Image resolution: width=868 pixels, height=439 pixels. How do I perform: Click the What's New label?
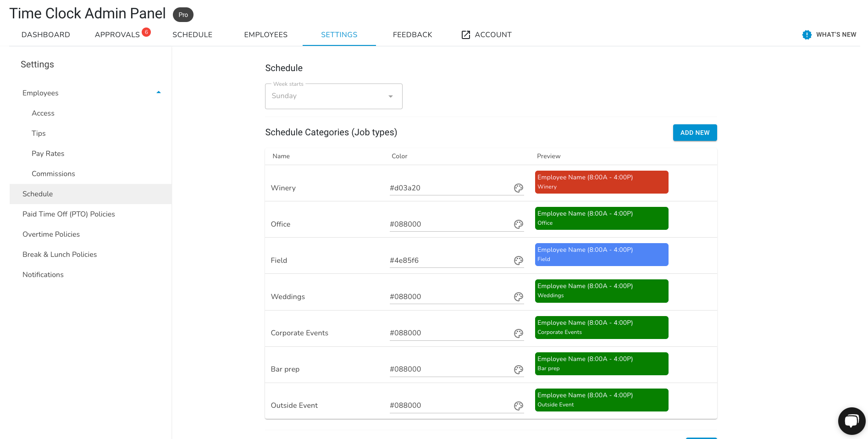[836, 35]
